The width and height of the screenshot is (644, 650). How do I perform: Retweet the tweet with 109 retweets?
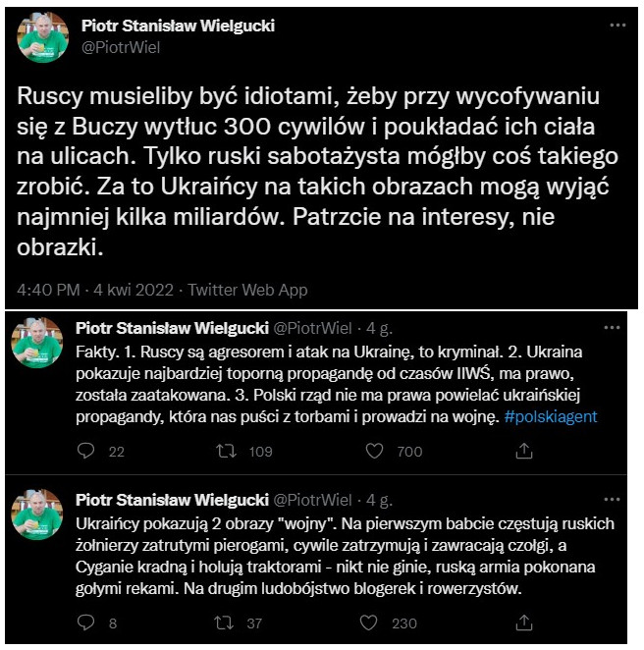click(x=226, y=451)
